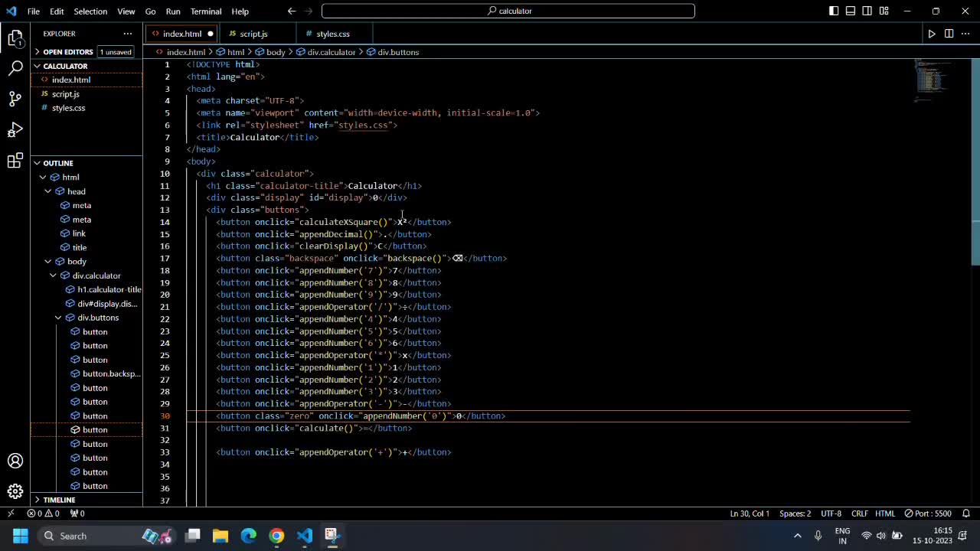Click the Spaces: 2 indentation setting
Viewport: 980px width, 551px height.
(x=795, y=514)
